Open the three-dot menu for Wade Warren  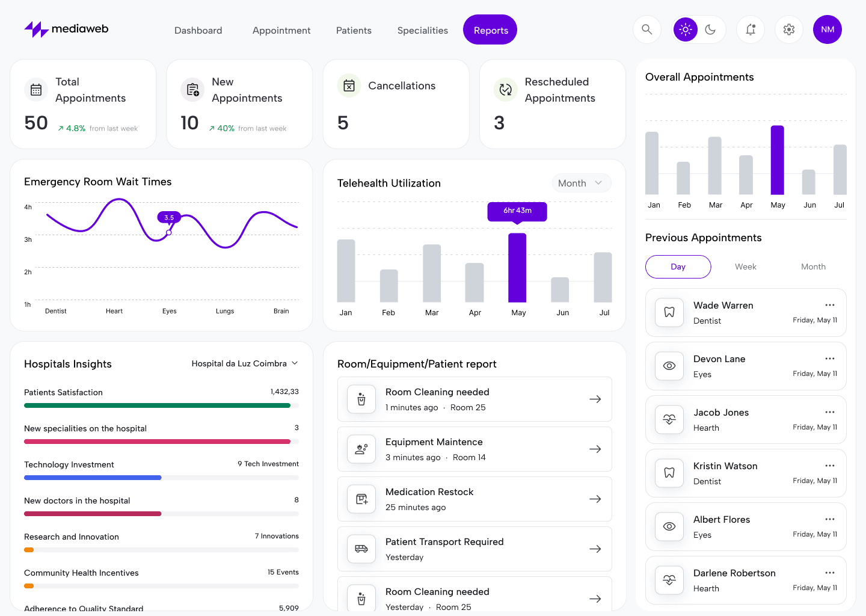(x=830, y=305)
